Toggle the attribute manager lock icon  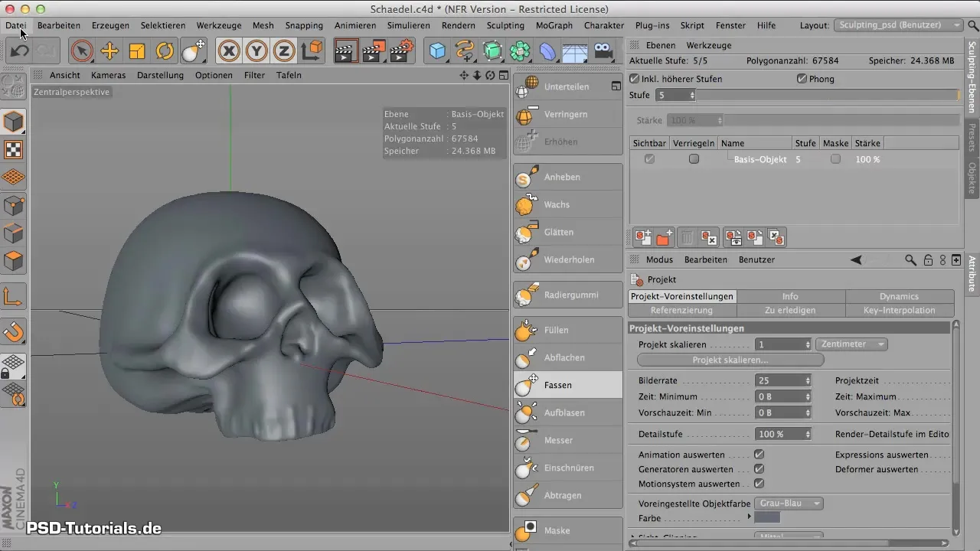928,260
